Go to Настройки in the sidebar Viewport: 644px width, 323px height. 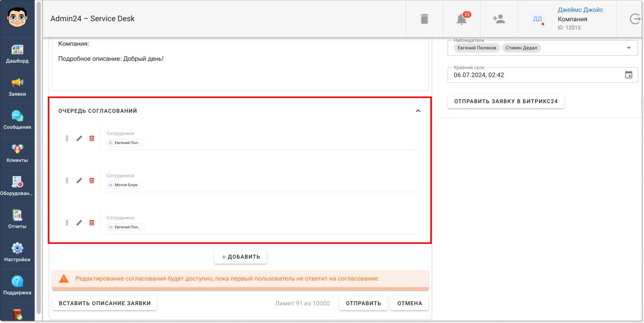pos(17,252)
